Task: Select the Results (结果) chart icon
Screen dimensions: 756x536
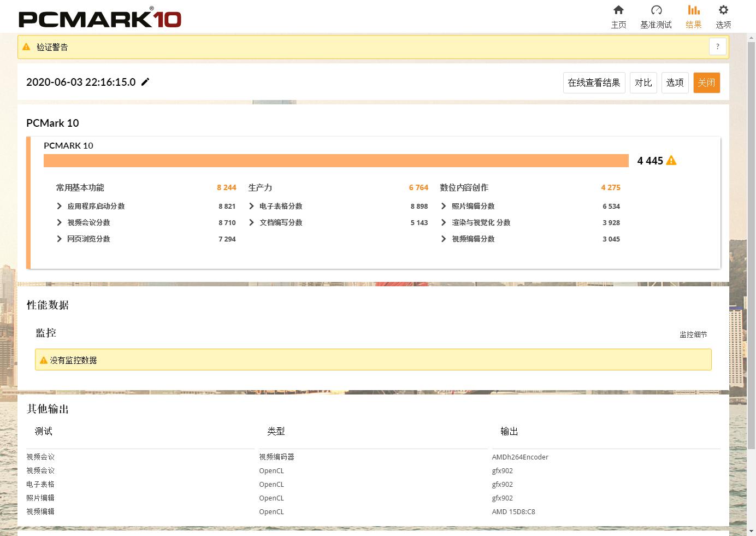Action: (693, 10)
